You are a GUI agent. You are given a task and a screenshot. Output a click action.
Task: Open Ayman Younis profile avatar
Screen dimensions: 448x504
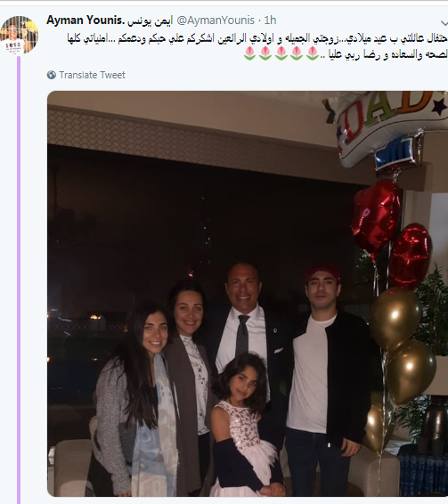pyautogui.click(x=20, y=35)
